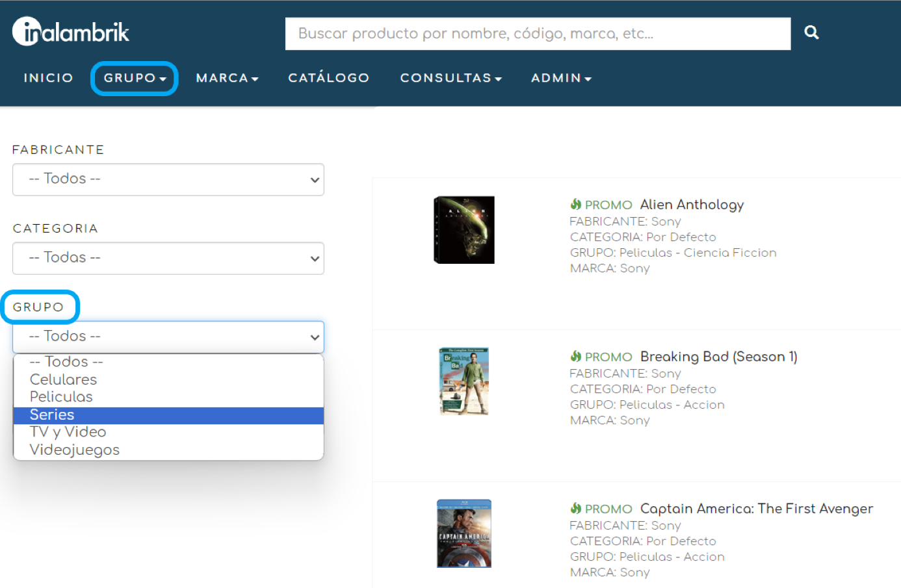Open the Alien Anthology product title
The width and height of the screenshot is (901, 588).
coord(692,205)
